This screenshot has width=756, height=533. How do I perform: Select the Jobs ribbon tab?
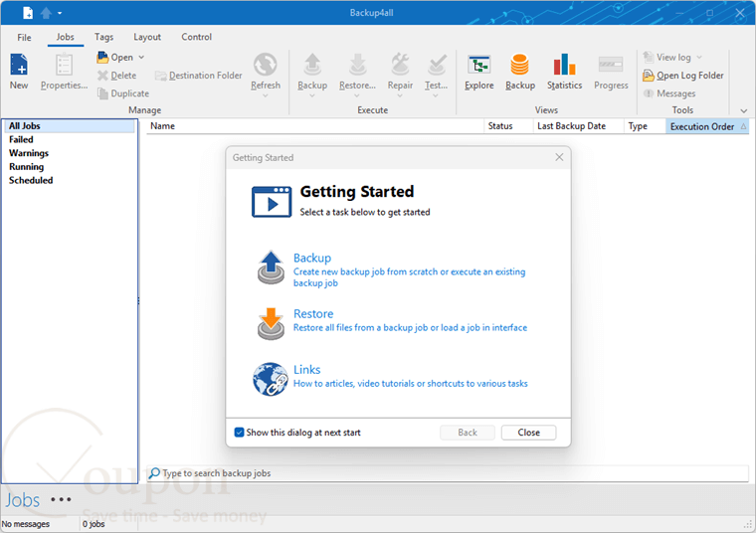(x=65, y=37)
